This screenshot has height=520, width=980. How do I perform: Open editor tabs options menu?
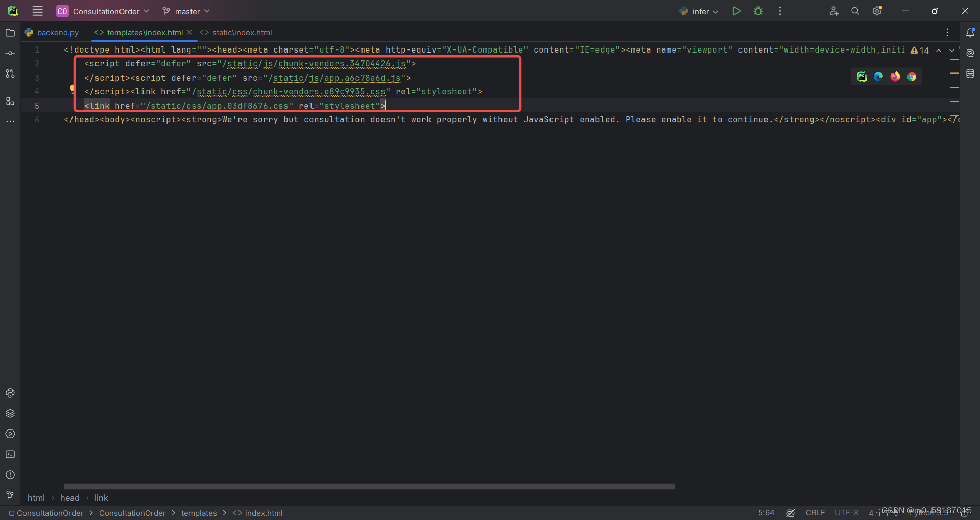point(947,32)
